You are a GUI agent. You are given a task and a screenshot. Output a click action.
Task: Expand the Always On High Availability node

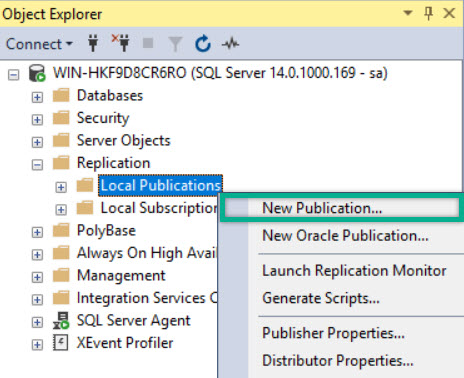37,255
